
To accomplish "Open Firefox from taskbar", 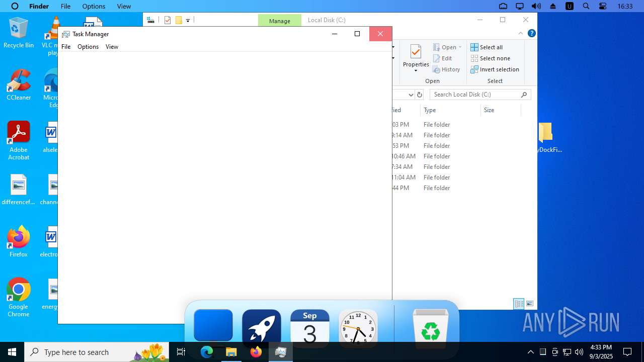I will tap(256, 352).
